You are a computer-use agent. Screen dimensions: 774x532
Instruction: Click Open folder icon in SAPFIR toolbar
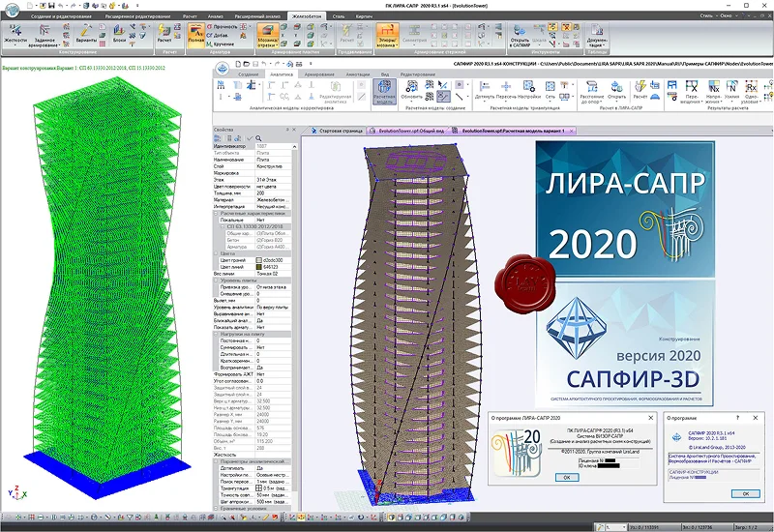click(247, 64)
